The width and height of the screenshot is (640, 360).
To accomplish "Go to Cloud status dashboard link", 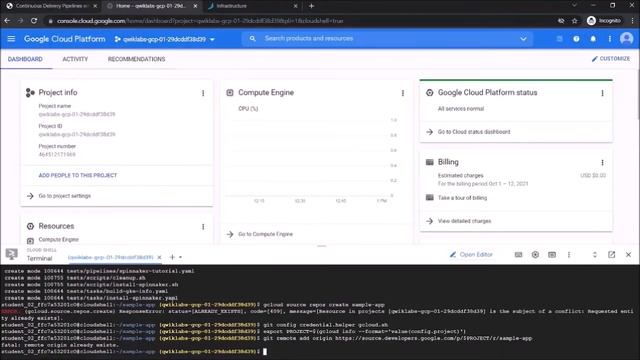I will [474, 132].
